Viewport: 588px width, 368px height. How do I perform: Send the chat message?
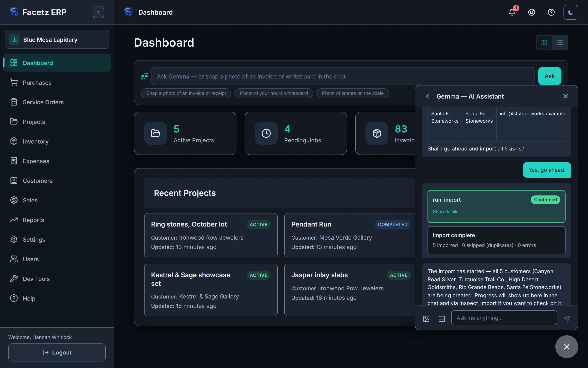(567, 319)
